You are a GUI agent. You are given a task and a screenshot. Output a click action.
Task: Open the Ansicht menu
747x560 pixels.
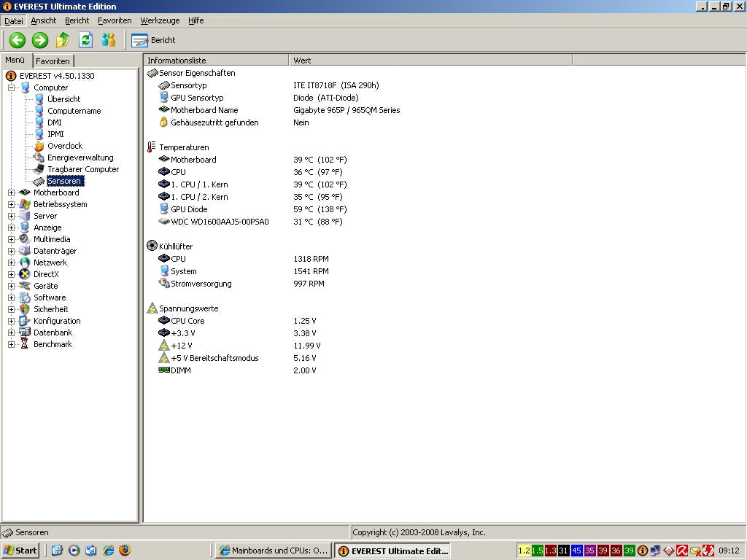click(43, 20)
